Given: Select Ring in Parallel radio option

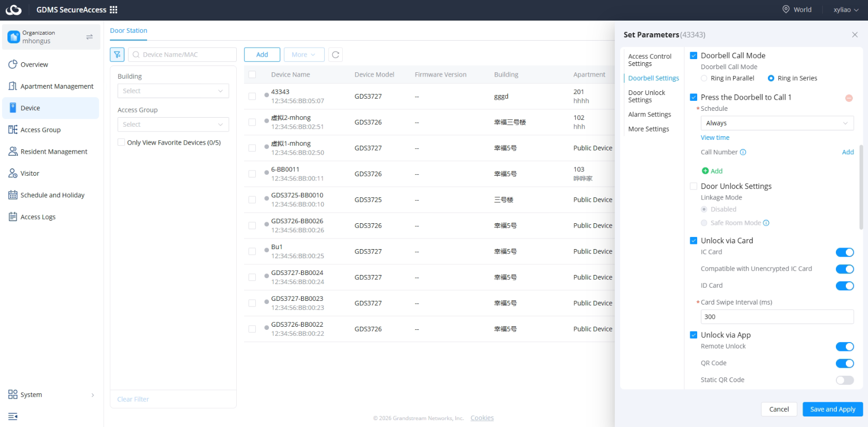Looking at the screenshot, I should click(704, 78).
